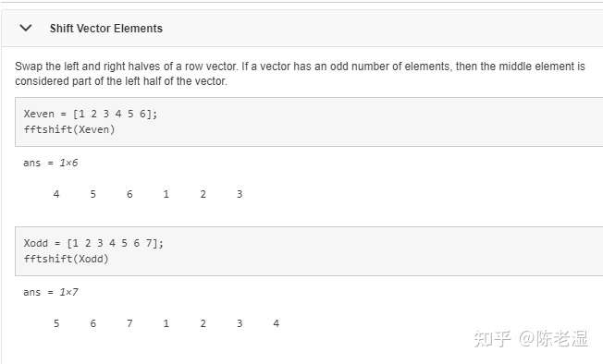Click the value 5 starting the 1×7 output

pyautogui.click(x=56, y=323)
